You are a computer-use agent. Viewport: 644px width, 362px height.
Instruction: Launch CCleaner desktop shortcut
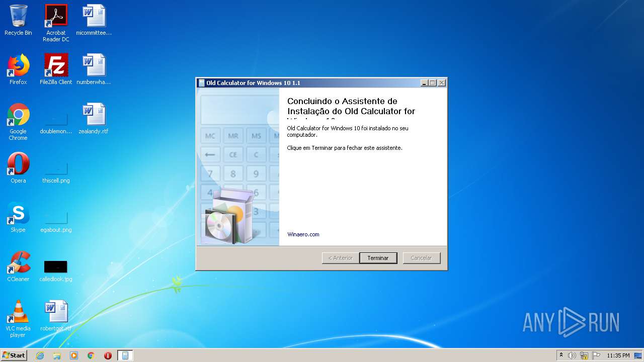click(x=18, y=266)
